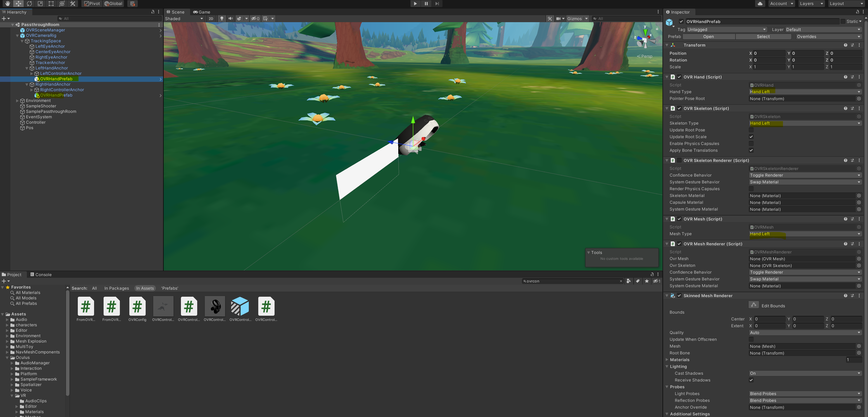Open the Layers dropdown
This screenshot has width=868, height=417.
tap(811, 4)
